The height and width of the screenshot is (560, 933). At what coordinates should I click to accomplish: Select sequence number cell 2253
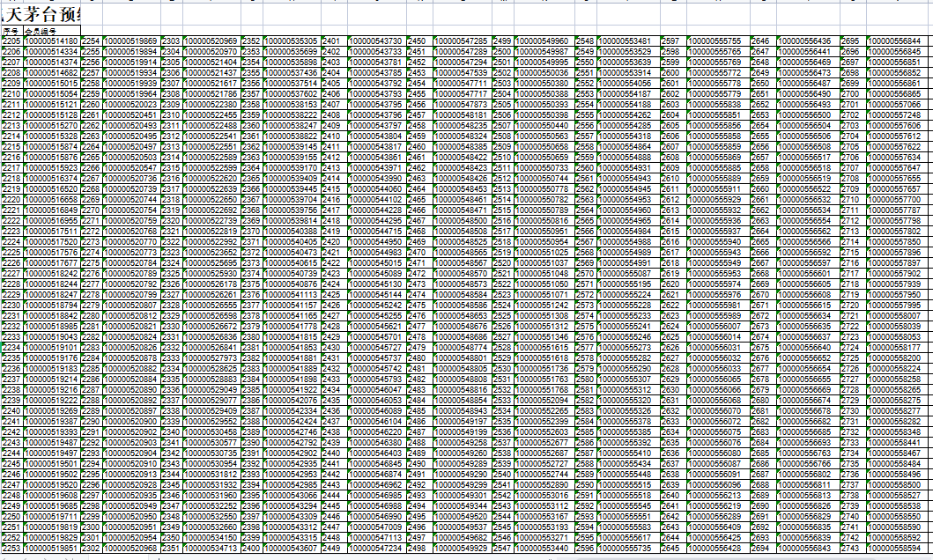(x=12, y=548)
